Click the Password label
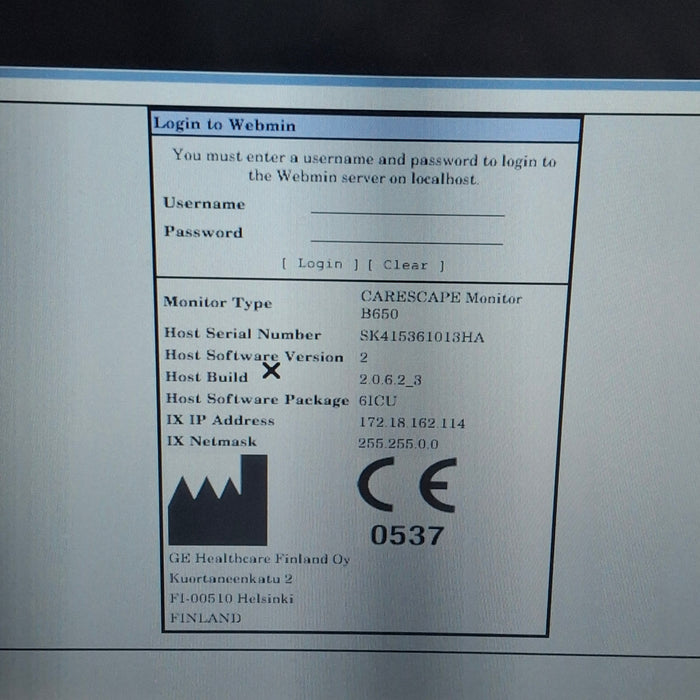This screenshot has width=700, height=700. coord(203,233)
